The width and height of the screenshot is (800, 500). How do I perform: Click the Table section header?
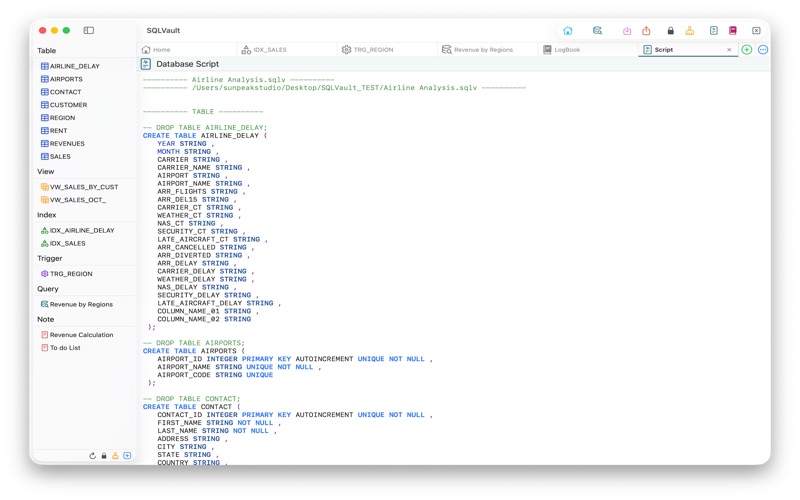(x=46, y=51)
